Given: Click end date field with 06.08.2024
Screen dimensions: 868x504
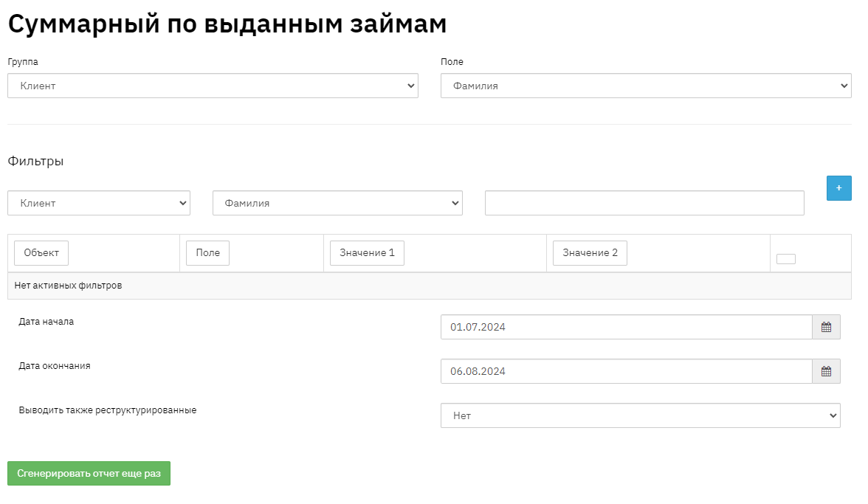Looking at the screenshot, I should coord(626,371).
